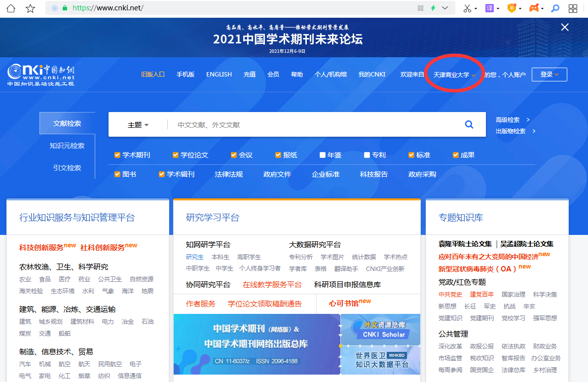
Task: Uncheck the 成果 checkbox
Action: pyautogui.click(x=456, y=155)
